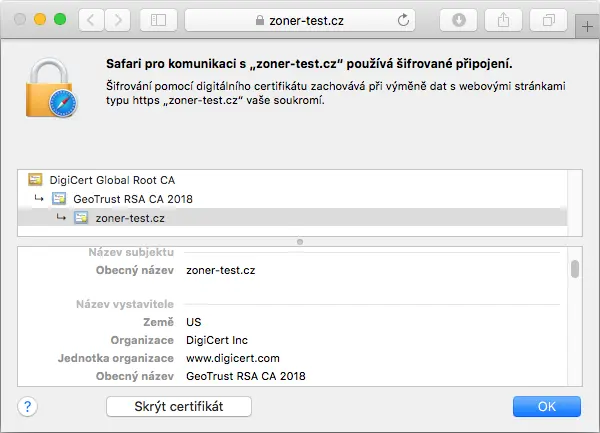The width and height of the screenshot is (600, 433).
Task: Click Skrýt certifikát button
Action: point(179,406)
